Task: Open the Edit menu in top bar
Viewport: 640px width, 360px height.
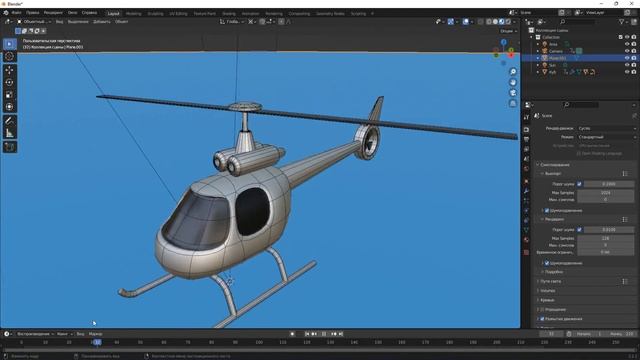Action: (x=33, y=13)
